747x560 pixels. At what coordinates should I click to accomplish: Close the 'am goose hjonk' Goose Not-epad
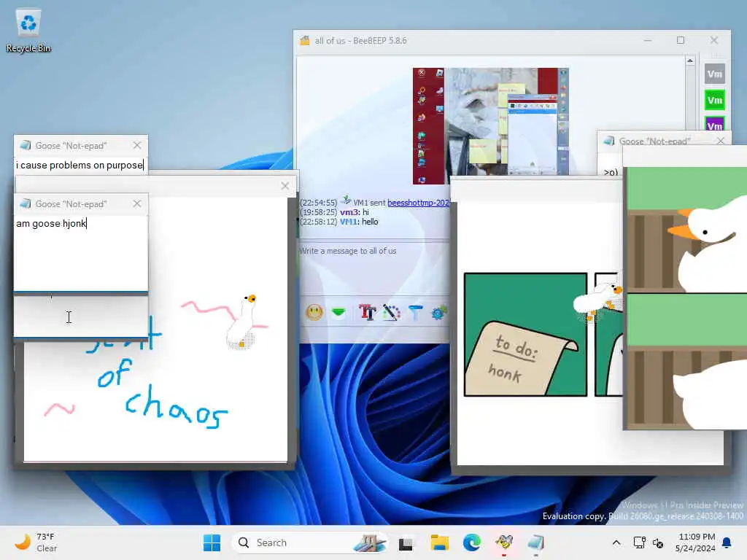click(x=137, y=203)
